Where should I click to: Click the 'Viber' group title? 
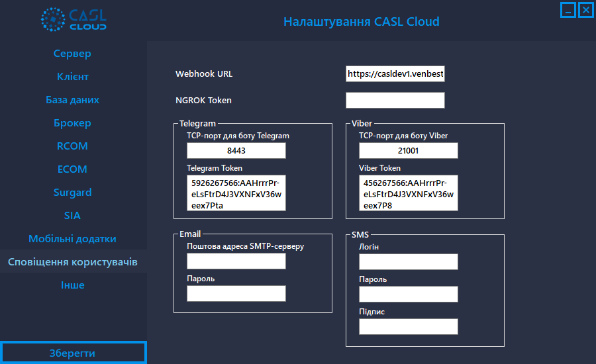pyautogui.click(x=362, y=124)
